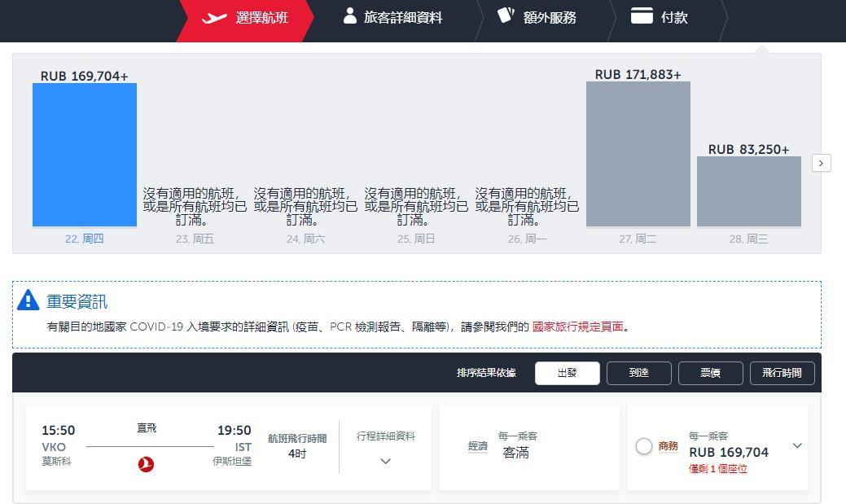Open the country travel regulations link
The image size is (846, 504).
point(577,327)
